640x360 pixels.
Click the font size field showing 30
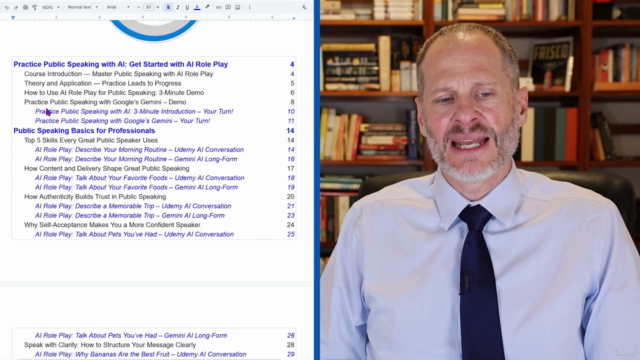[148, 7]
